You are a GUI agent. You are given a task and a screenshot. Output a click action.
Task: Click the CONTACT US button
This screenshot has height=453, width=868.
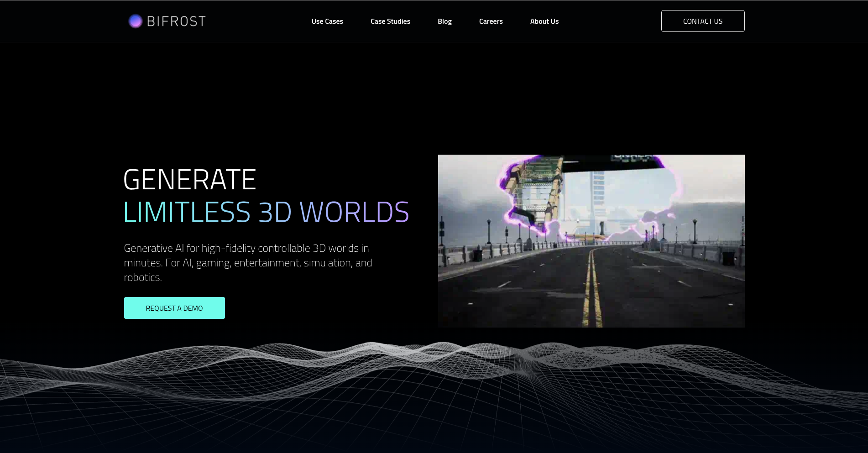(x=703, y=21)
